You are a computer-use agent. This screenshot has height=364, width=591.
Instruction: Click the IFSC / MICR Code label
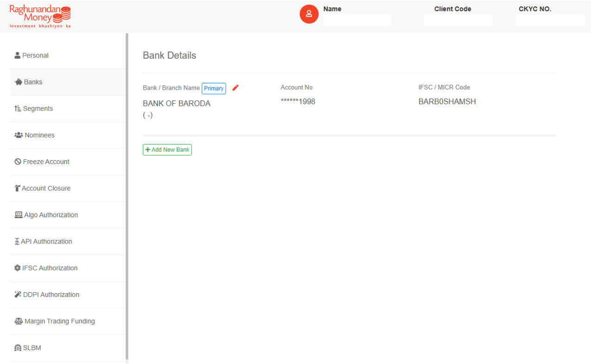point(444,88)
